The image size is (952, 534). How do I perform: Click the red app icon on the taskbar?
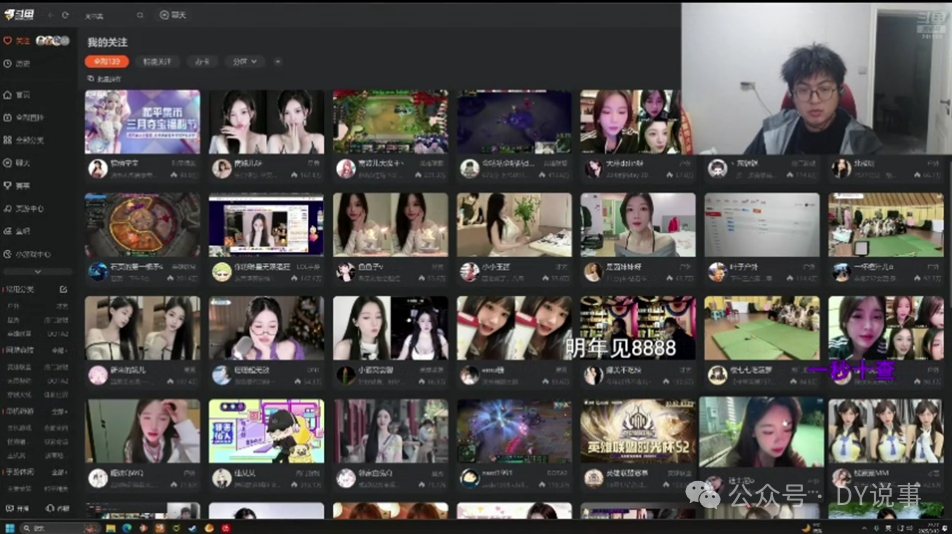[x=226, y=528]
